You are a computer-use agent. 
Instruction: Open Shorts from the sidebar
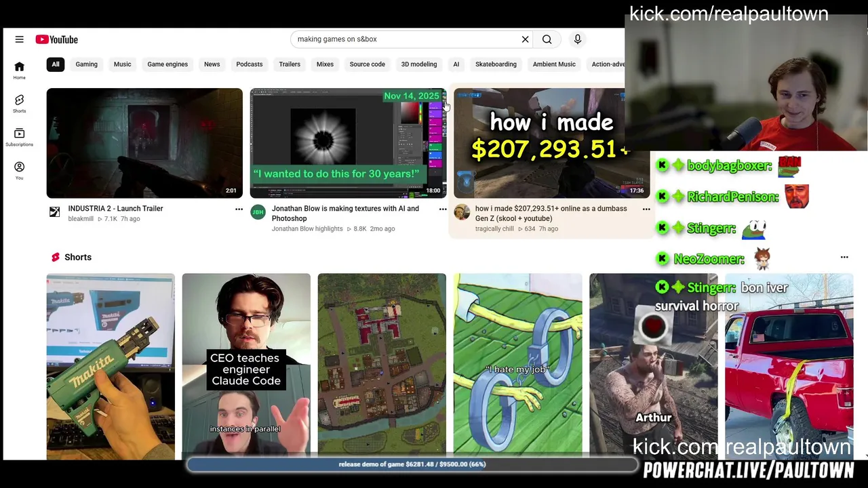tap(19, 104)
